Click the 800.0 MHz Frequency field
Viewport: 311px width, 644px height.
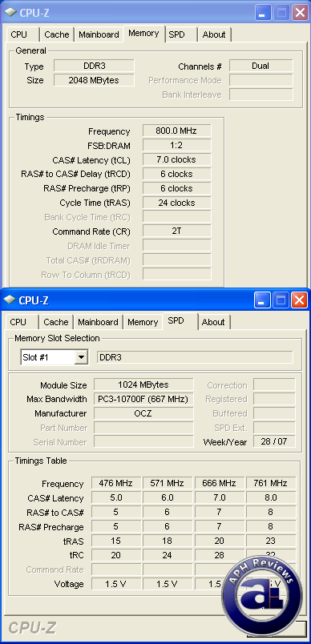[176, 131]
